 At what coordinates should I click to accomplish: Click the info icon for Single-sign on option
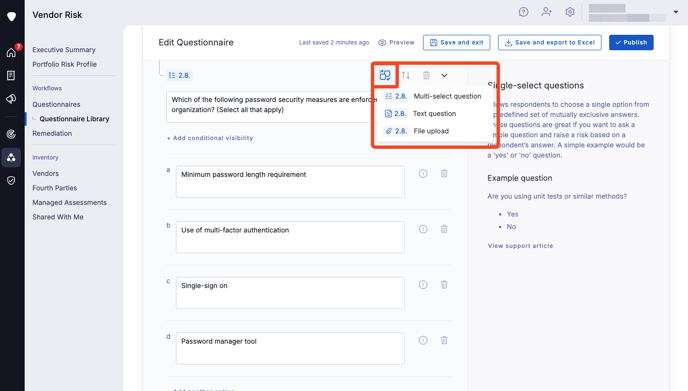pyautogui.click(x=423, y=285)
